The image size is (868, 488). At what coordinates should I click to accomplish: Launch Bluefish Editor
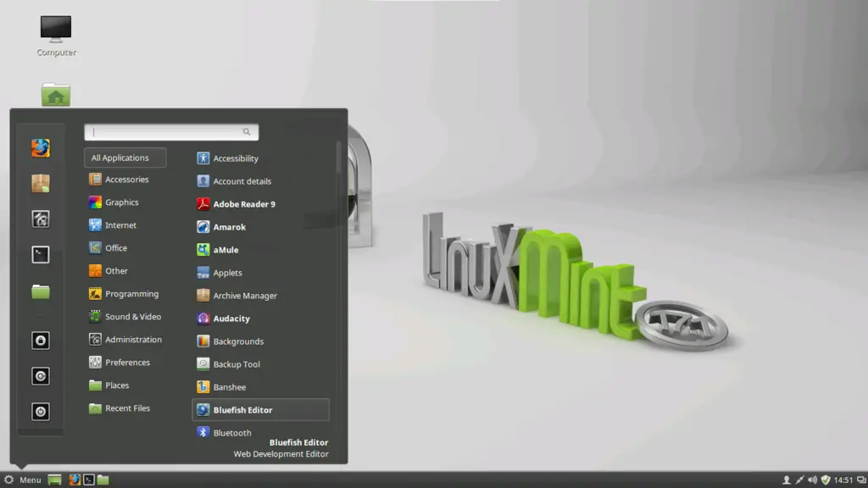tap(261, 410)
